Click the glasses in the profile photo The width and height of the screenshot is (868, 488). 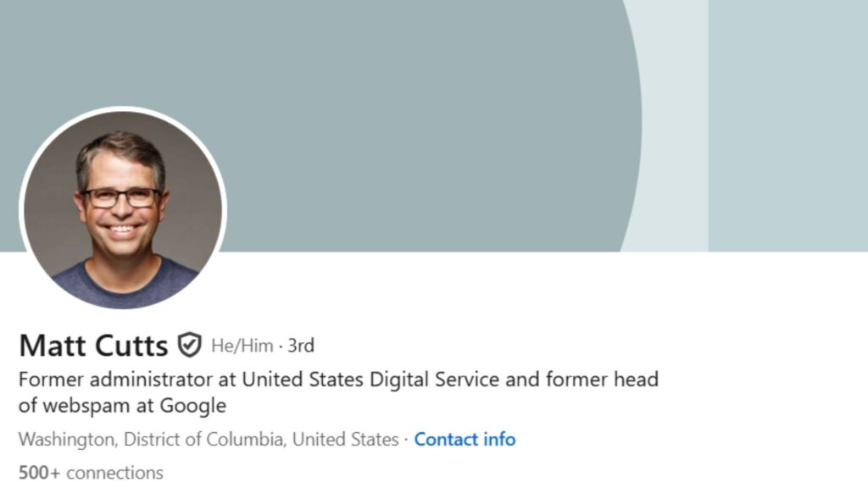121,197
